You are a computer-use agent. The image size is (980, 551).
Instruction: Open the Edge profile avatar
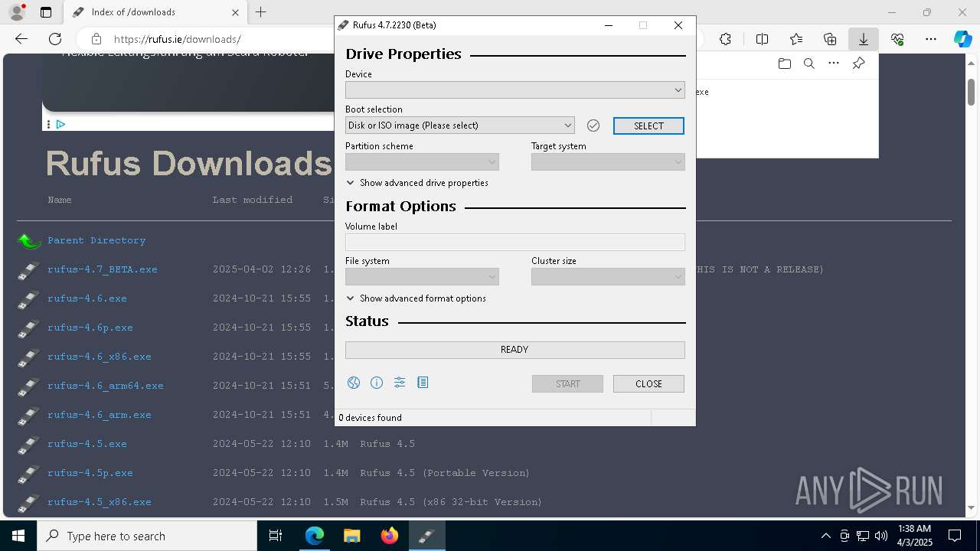click(x=16, y=12)
